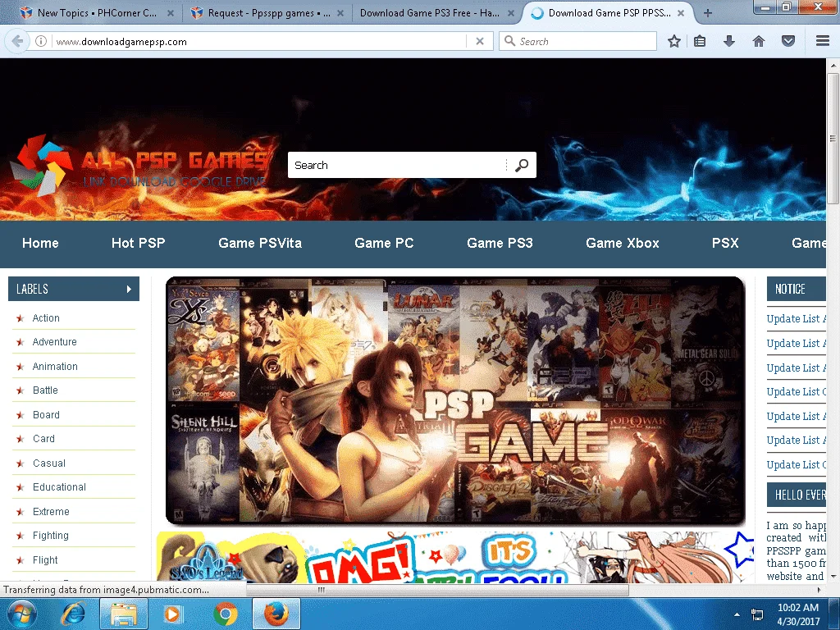Open the Flight label link

tap(45, 560)
